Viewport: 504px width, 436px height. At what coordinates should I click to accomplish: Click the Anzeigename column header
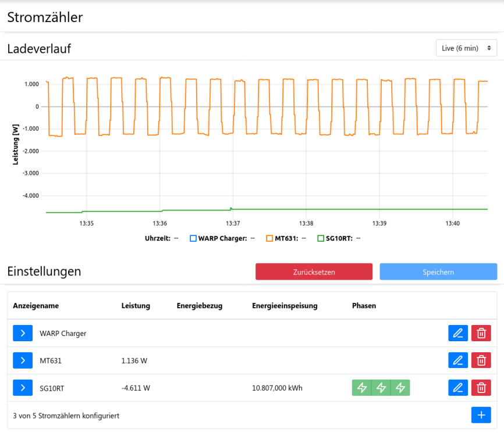[36, 306]
